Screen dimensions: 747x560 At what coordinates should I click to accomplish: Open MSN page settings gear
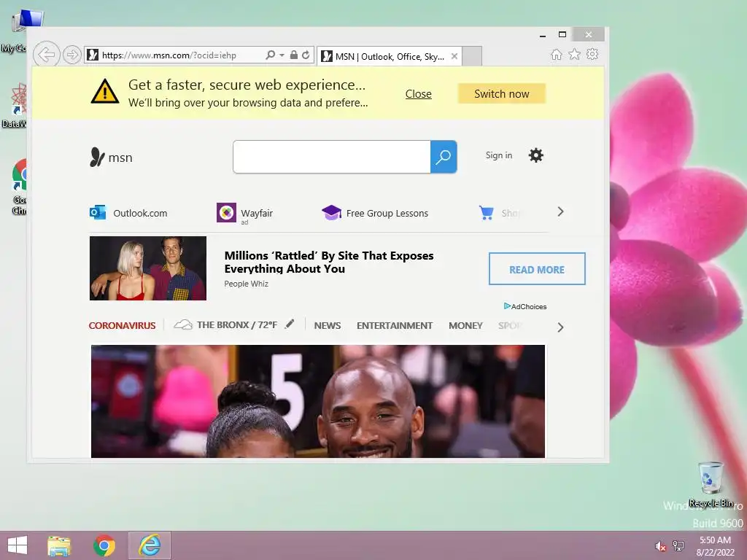coord(536,155)
